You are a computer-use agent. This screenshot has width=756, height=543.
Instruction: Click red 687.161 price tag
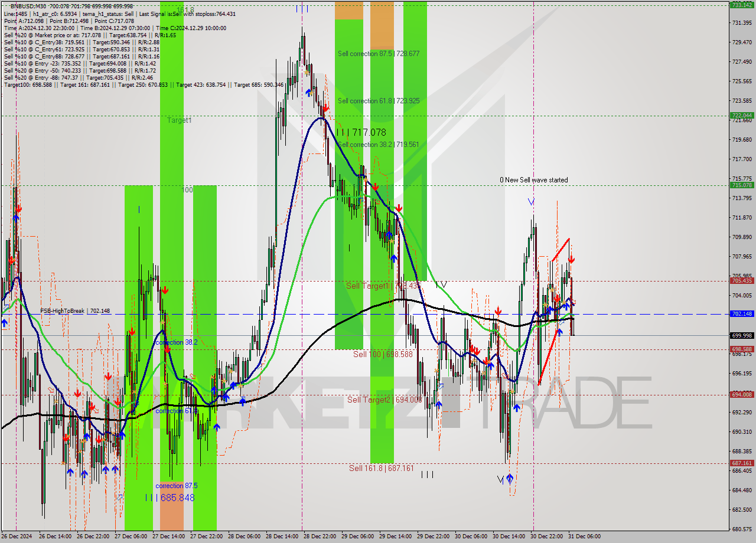[742, 463]
